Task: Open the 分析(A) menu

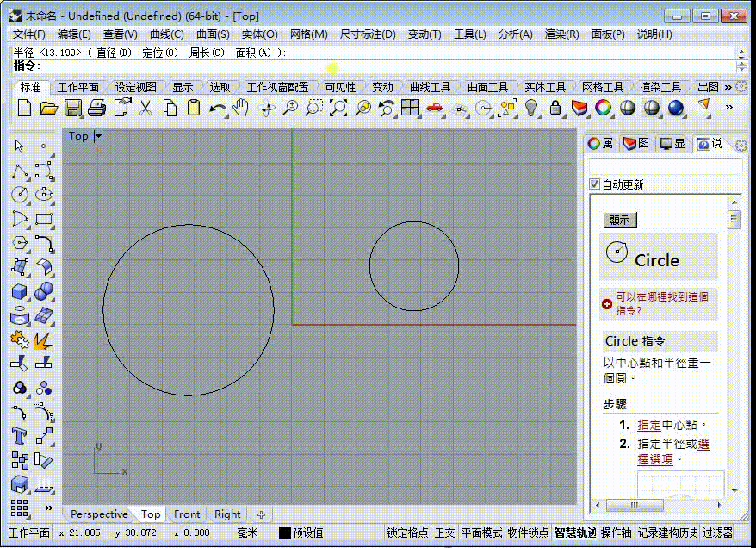Action: 515,34
